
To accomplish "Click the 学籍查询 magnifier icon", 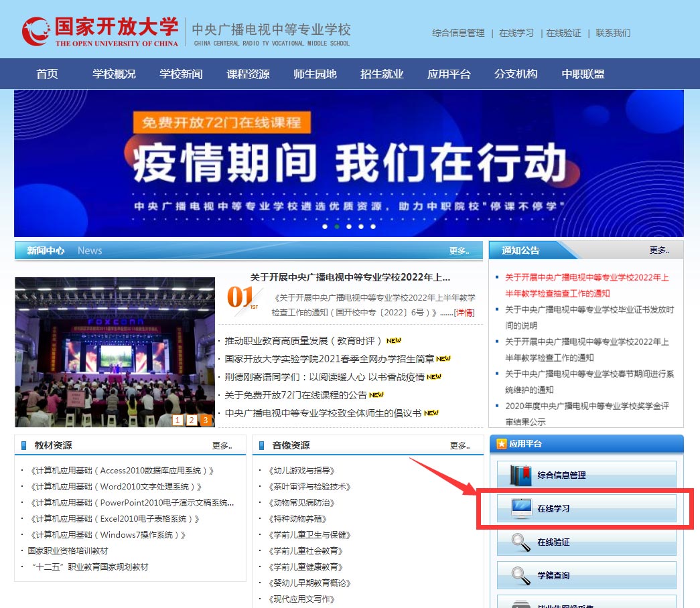I will click(x=520, y=575).
